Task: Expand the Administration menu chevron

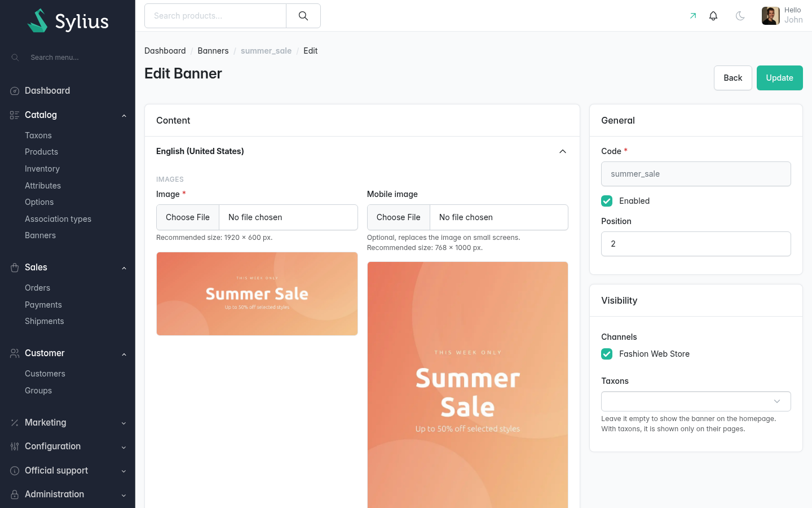Action: click(x=124, y=495)
